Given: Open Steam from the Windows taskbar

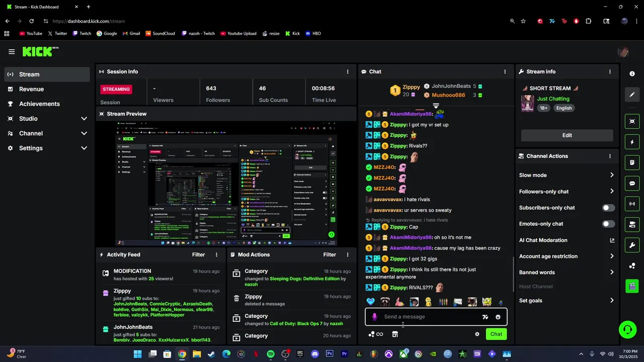Looking at the screenshot, I should pyautogui.click(x=211, y=354).
